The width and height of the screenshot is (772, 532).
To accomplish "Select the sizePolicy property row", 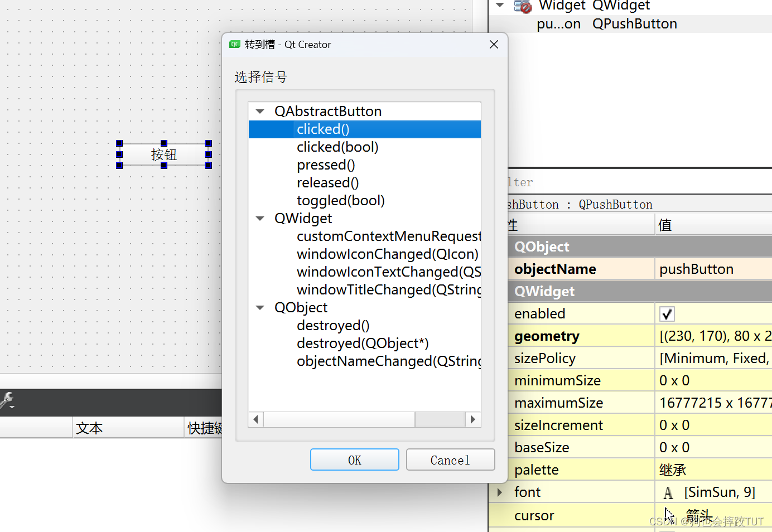I will click(x=640, y=359).
